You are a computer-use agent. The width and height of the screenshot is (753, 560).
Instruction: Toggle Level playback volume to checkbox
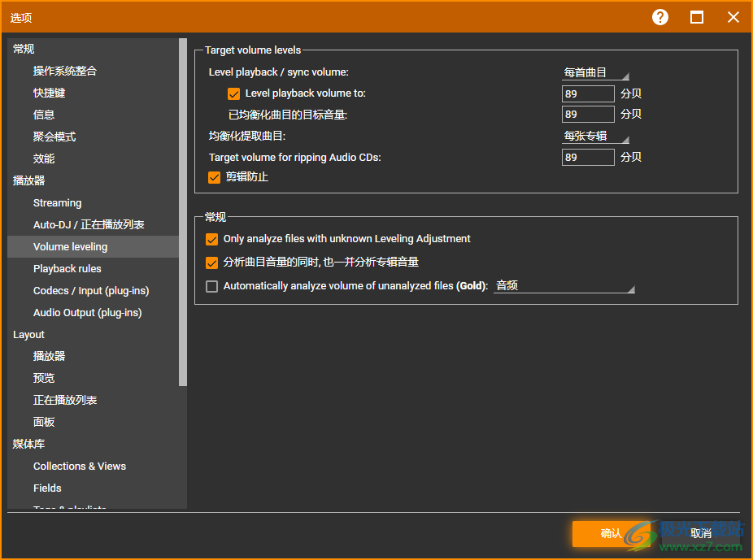pyautogui.click(x=234, y=93)
